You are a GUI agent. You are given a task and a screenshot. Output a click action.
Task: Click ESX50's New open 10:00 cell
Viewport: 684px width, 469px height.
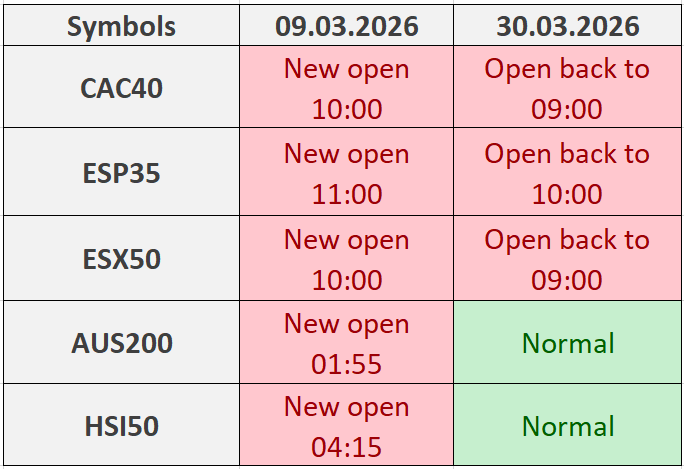point(346,259)
